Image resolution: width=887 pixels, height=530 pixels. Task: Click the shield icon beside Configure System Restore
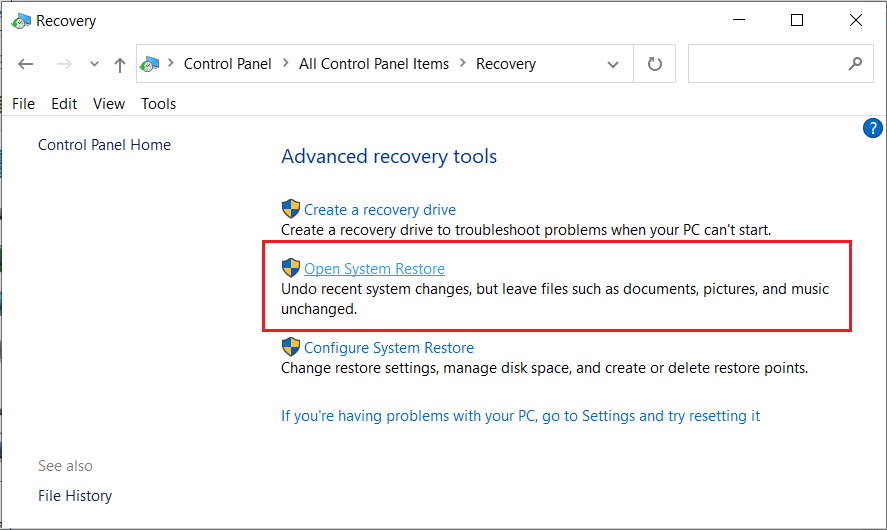point(291,347)
